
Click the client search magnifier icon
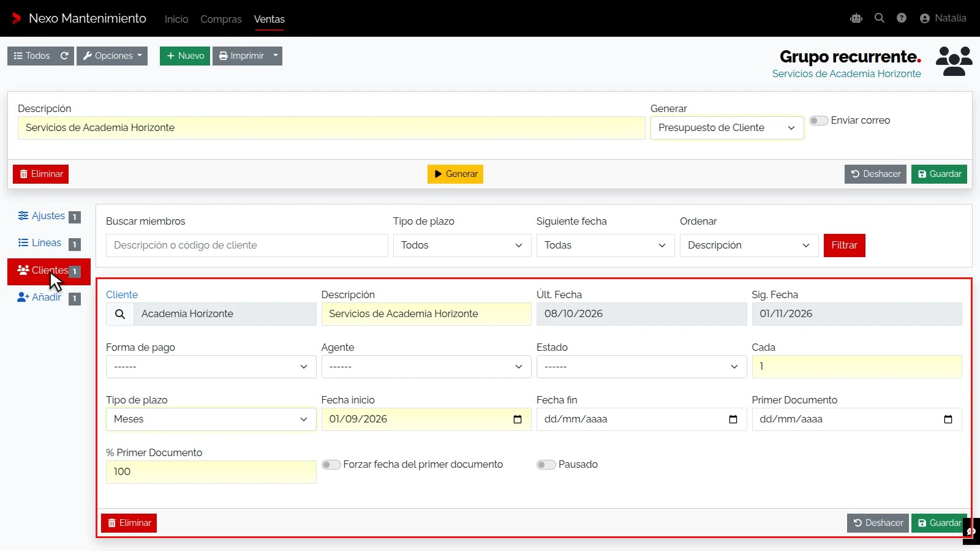point(120,314)
